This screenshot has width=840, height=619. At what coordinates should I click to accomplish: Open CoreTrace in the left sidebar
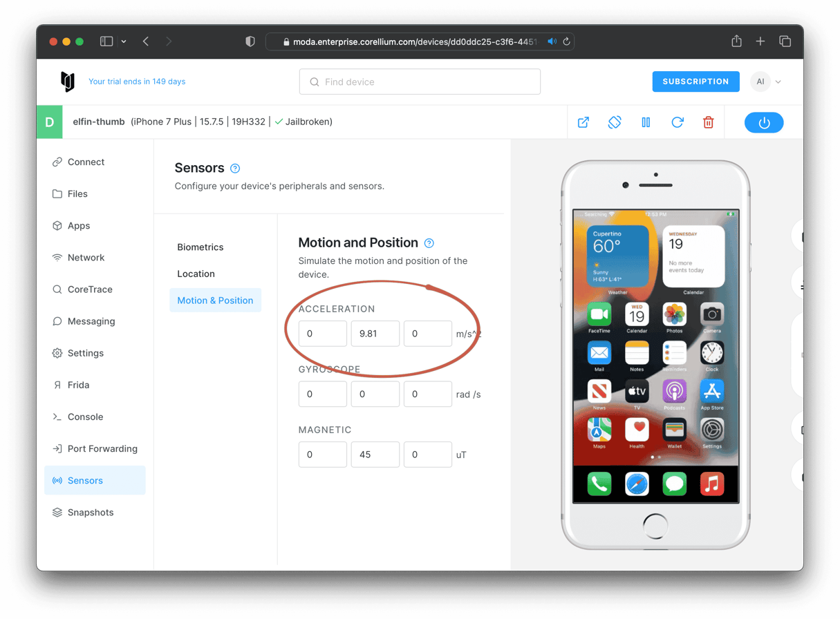coord(90,289)
